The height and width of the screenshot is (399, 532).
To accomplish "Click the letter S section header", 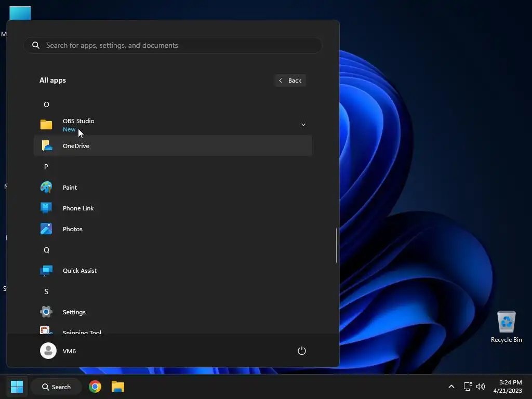I will [46, 291].
